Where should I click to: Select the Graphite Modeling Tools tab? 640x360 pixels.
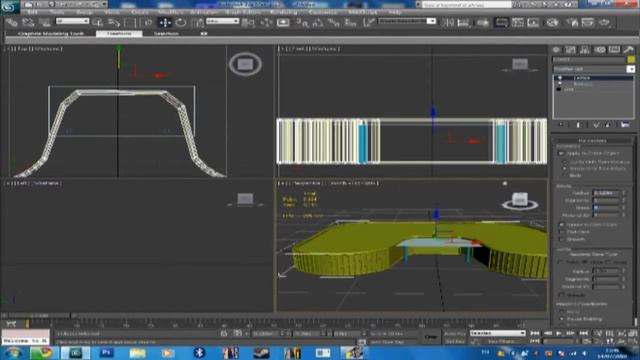tap(51, 33)
